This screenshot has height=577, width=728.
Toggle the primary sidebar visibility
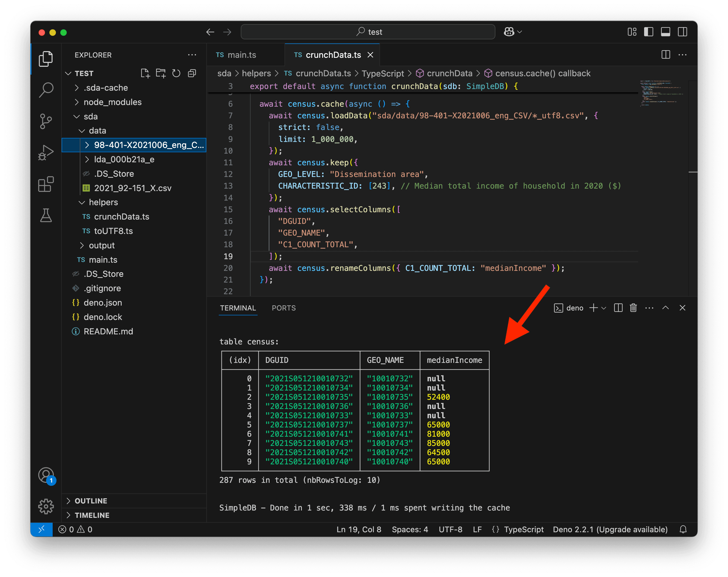pos(649,32)
